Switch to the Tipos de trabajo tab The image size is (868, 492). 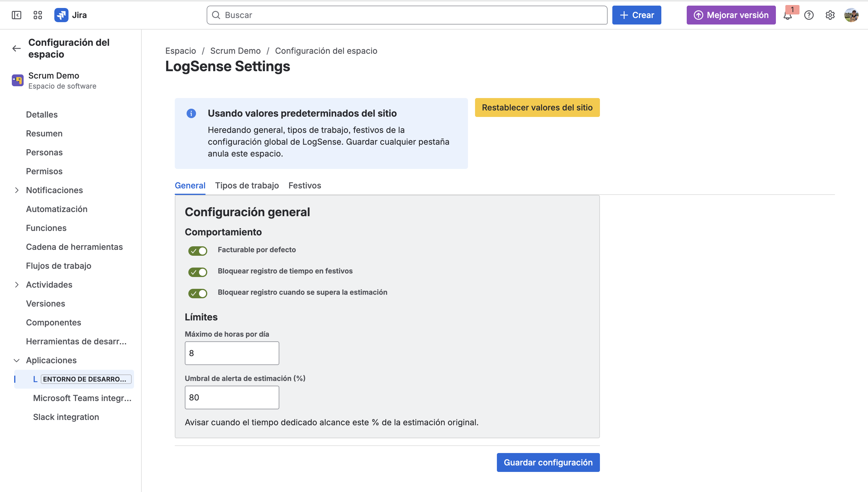tap(247, 185)
